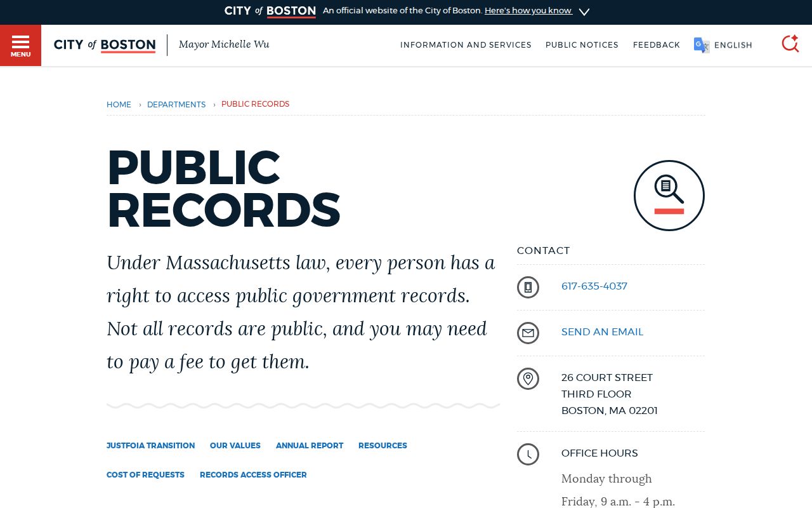Open Public Notices in the header

click(582, 45)
